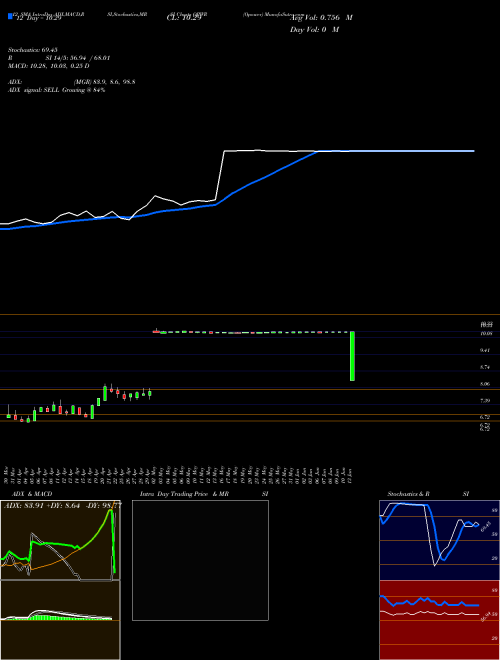Click the 7.39 price axis label
This screenshot has width=500, height=660.
(487, 401)
